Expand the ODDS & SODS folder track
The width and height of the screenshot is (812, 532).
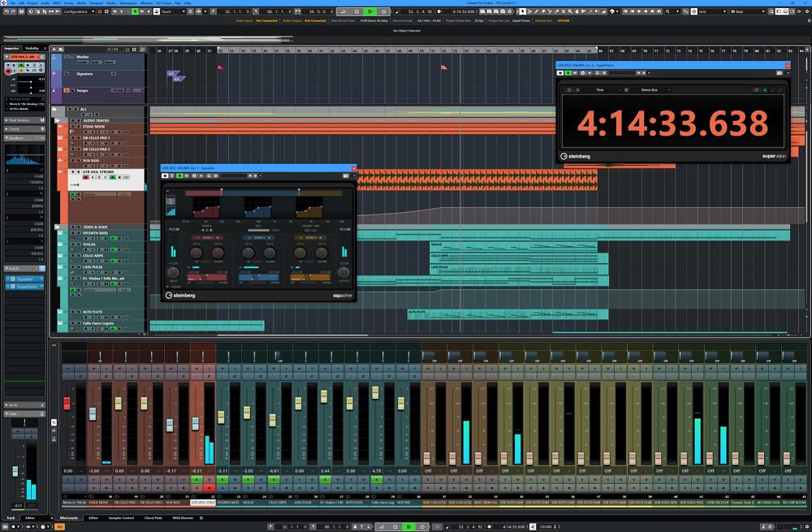point(56,227)
